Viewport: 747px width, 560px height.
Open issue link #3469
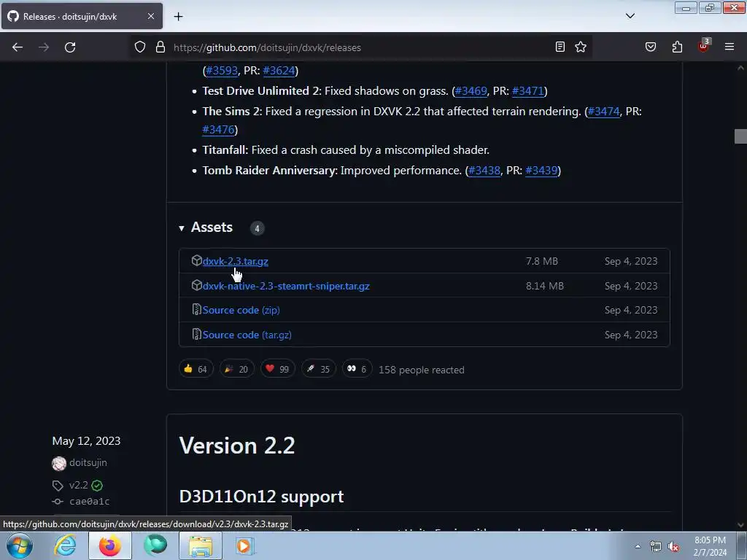[471, 91]
